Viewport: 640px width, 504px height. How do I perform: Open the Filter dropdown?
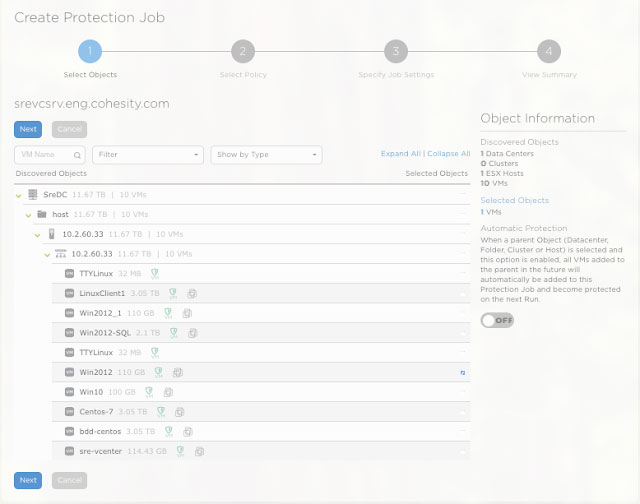tap(148, 155)
